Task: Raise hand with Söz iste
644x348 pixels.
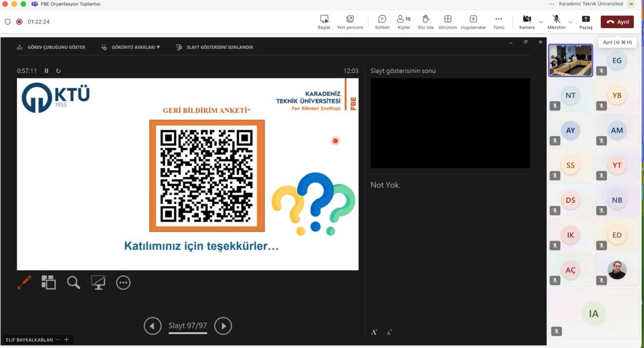Action: 426,22
